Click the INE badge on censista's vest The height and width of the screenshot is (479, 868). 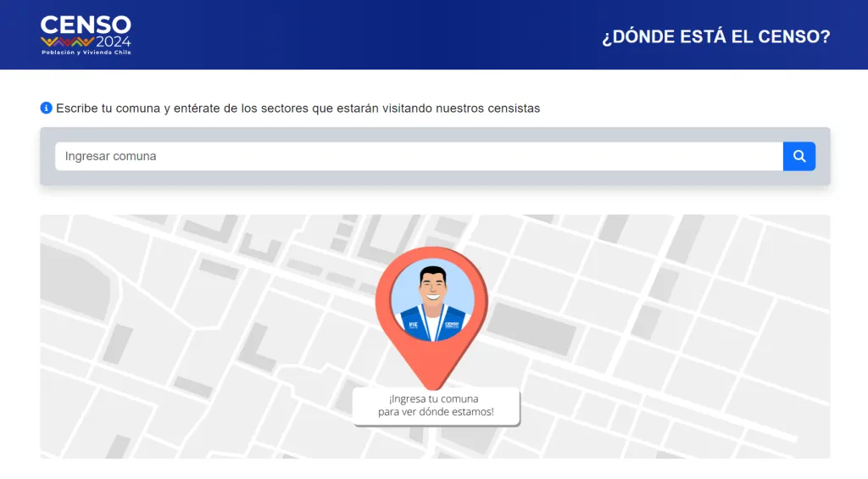click(x=413, y=324)
